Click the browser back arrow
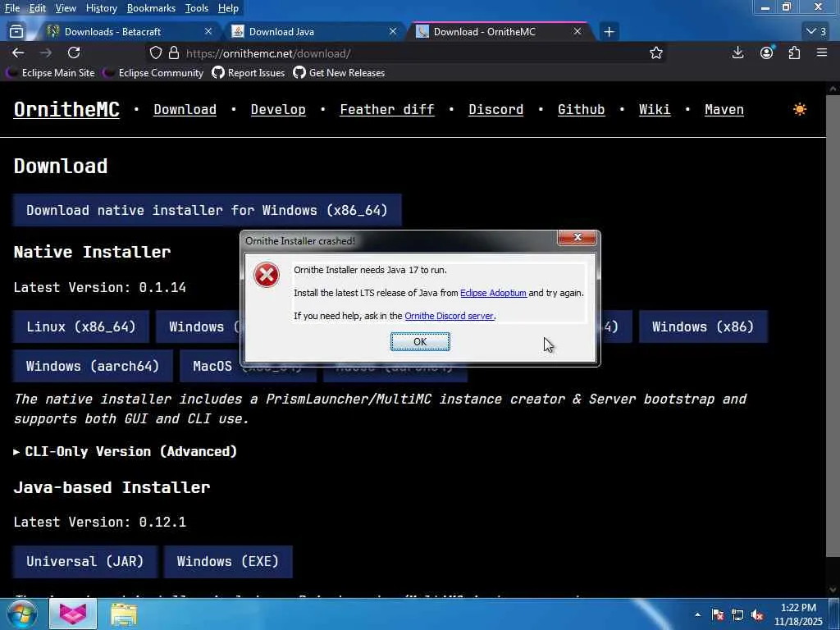 [x=18, y=52]
